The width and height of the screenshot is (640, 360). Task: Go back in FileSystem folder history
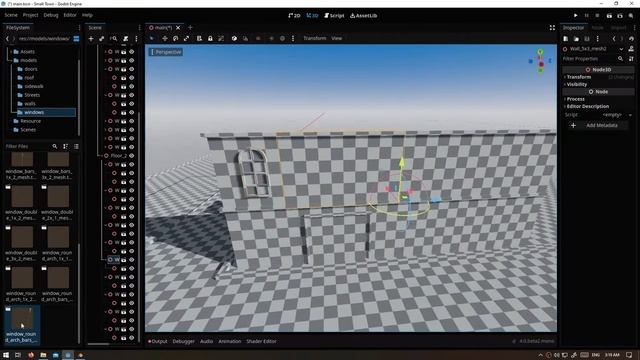point(7,39)
